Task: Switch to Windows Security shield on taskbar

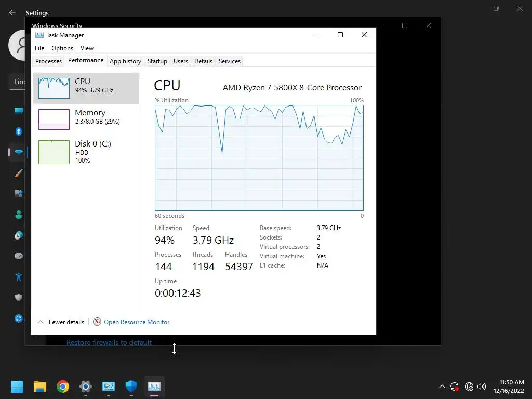Action: tap(131, 387)
